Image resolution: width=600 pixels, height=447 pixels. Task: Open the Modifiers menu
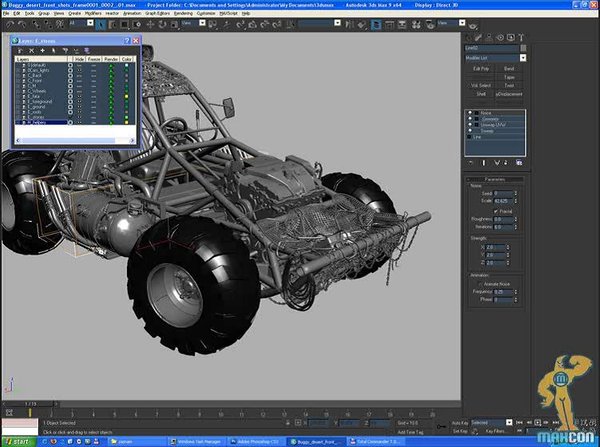[x=93, y=13]
